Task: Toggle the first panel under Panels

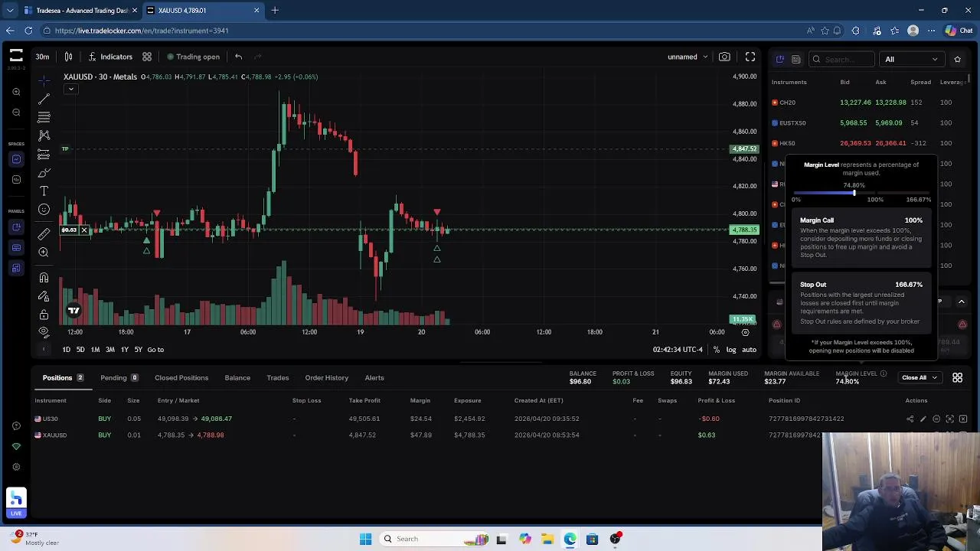Action: point(16,227)
